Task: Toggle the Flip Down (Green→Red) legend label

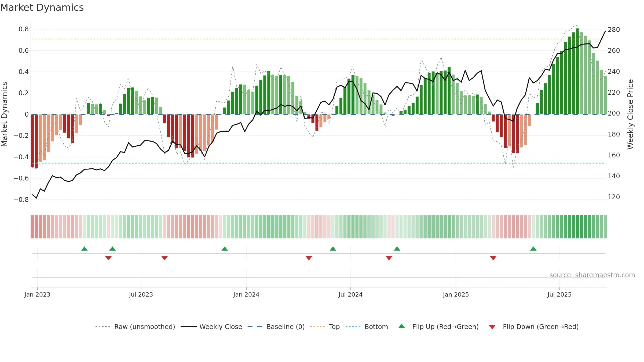Action: (541, 327)
